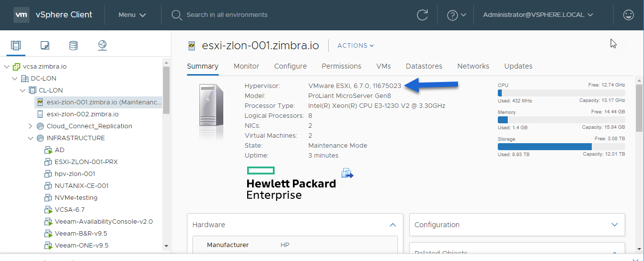644x261 pixels.
Task: Click the CL-LON cluster icon
Action: 33,90
